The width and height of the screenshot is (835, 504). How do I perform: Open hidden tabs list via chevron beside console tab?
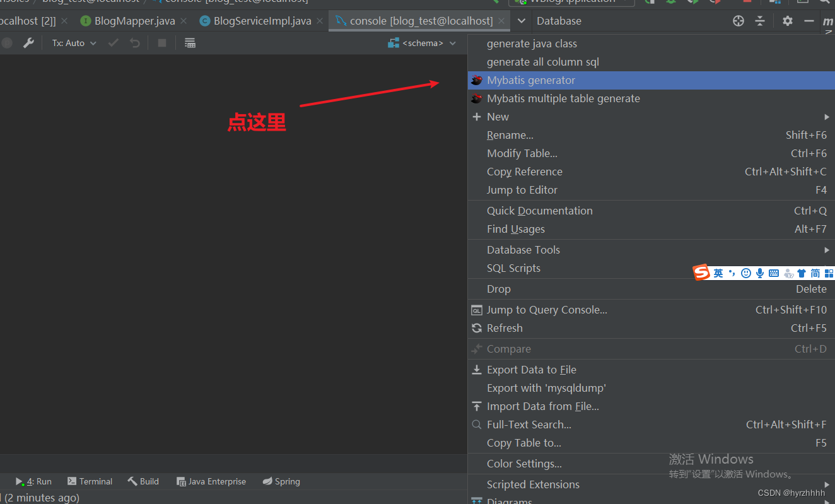521,20
